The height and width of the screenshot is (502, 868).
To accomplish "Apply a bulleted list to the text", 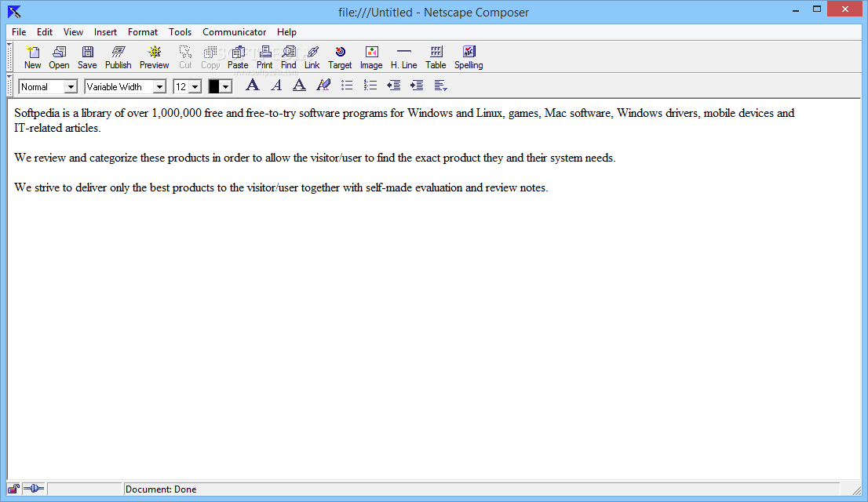I will pos(347,85).
